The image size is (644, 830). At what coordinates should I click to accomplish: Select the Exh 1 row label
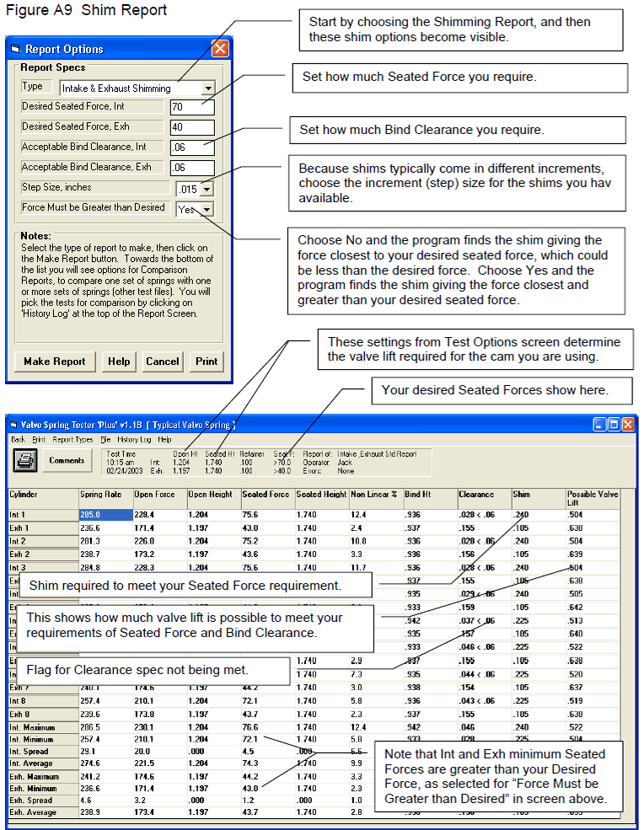(44, 527)
